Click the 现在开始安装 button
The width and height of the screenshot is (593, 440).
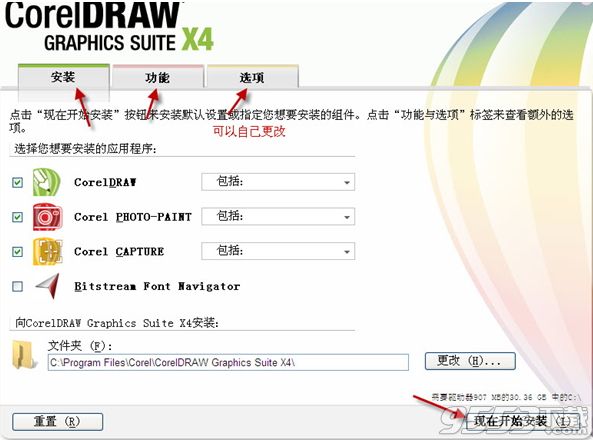(522, 421)
